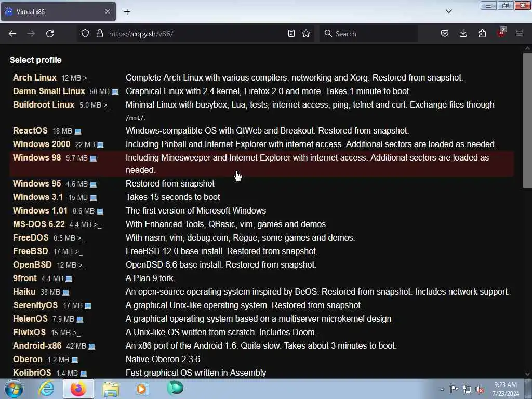Click the 'Select profile' heading
Viewport: 532px width, 399px height.
click(36, 60)
